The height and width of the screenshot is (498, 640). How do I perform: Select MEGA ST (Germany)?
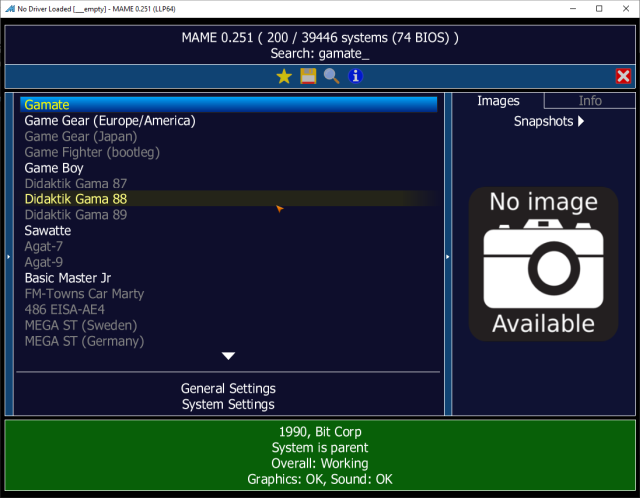coord(228,341)
